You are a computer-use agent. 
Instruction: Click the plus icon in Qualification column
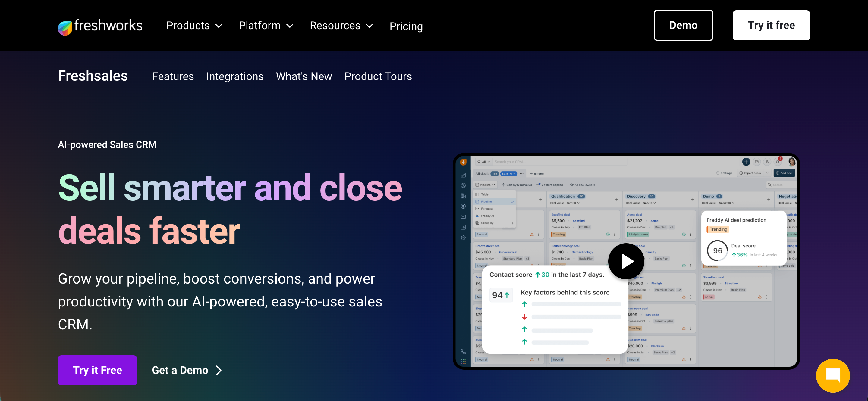point(617,200)
